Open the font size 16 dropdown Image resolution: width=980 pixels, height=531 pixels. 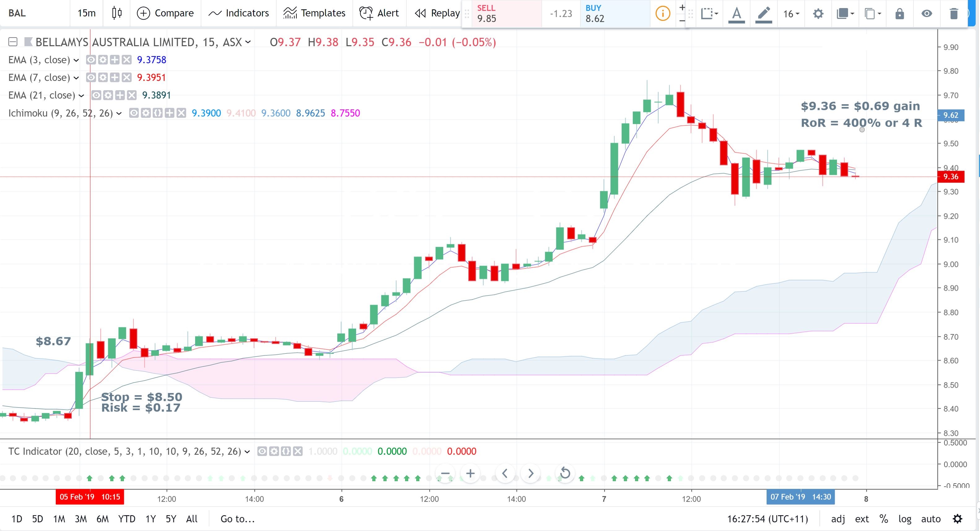pos(791,14)
